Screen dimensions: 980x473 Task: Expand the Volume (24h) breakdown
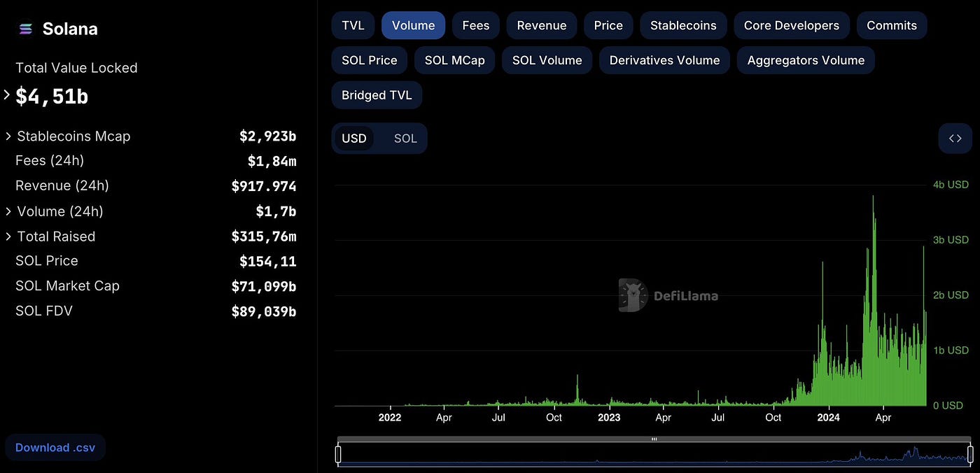coord(8,211)
